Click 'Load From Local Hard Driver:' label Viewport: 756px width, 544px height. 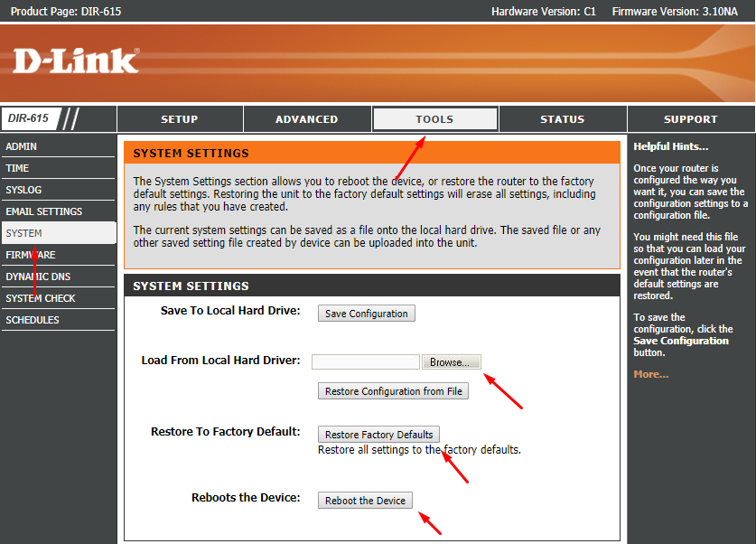(x=220, y=361)
